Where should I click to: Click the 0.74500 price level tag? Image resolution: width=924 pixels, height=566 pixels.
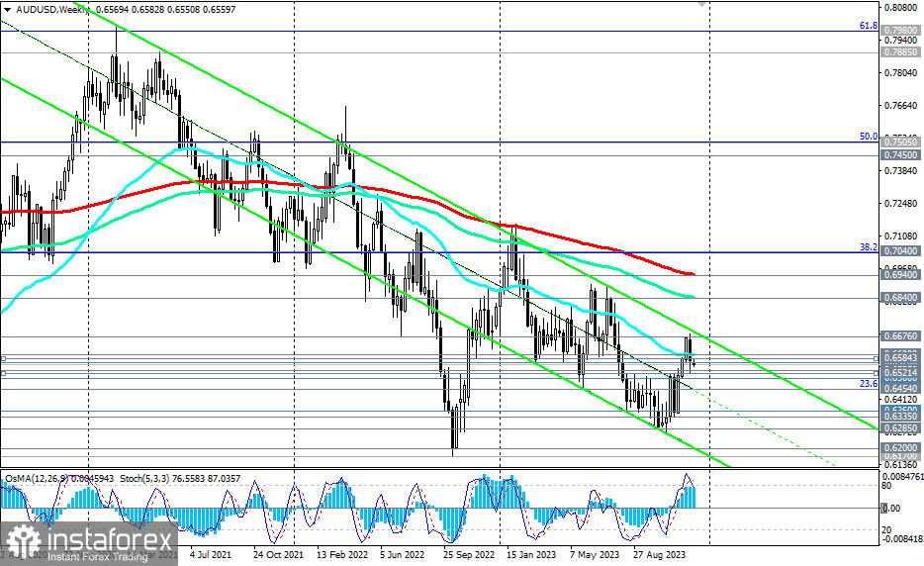coord(900,155)
